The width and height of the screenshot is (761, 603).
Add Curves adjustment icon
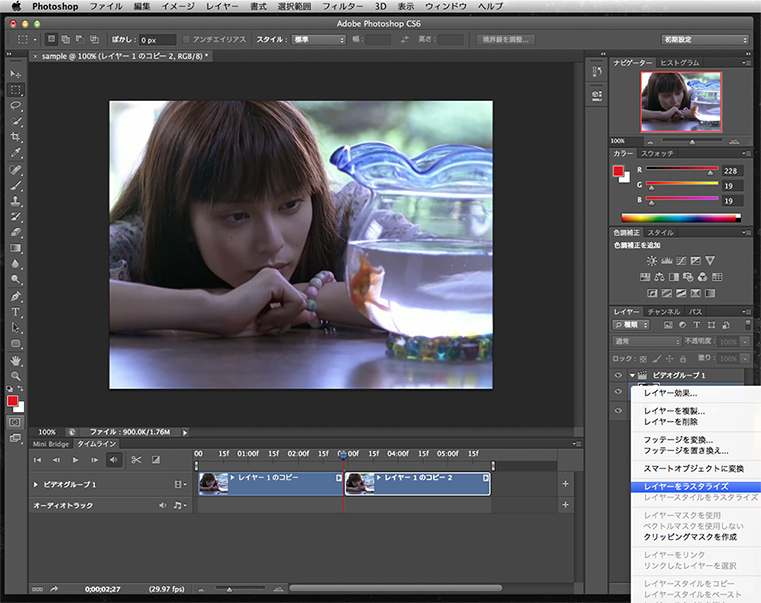[681, 261]
